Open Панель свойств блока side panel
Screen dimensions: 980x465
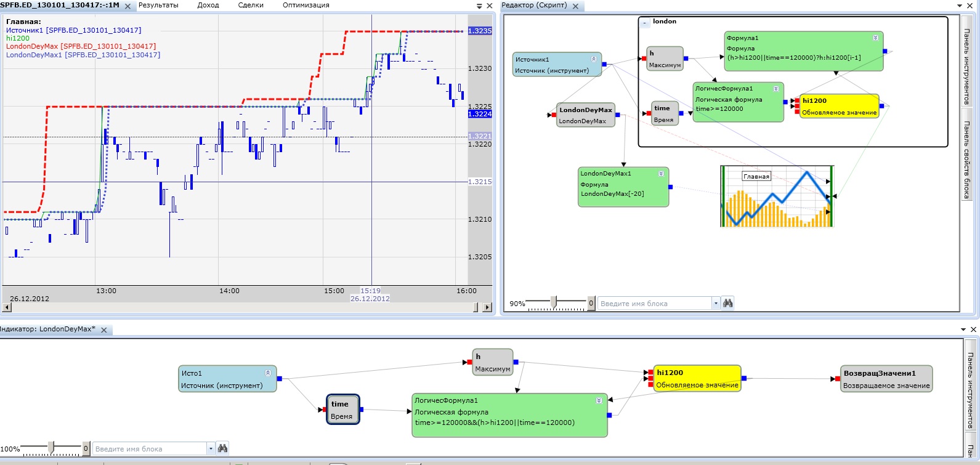tap(966, 154)
